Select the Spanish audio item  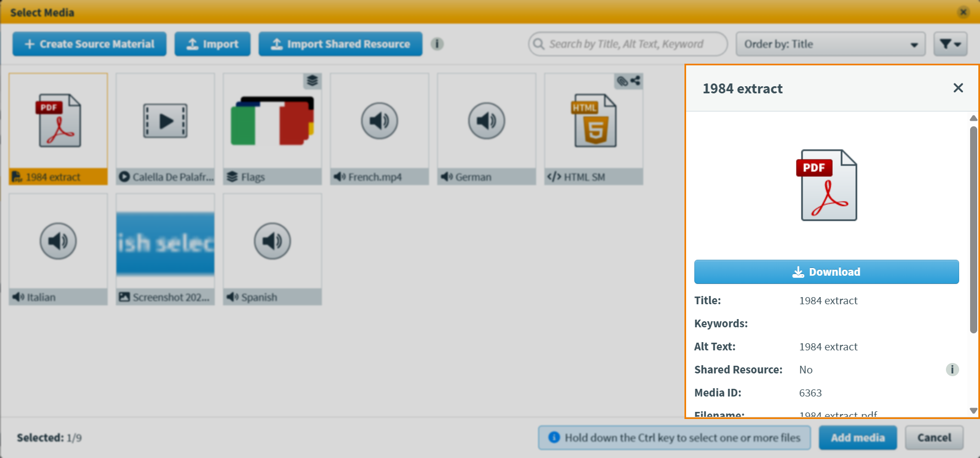pos(272,249)
